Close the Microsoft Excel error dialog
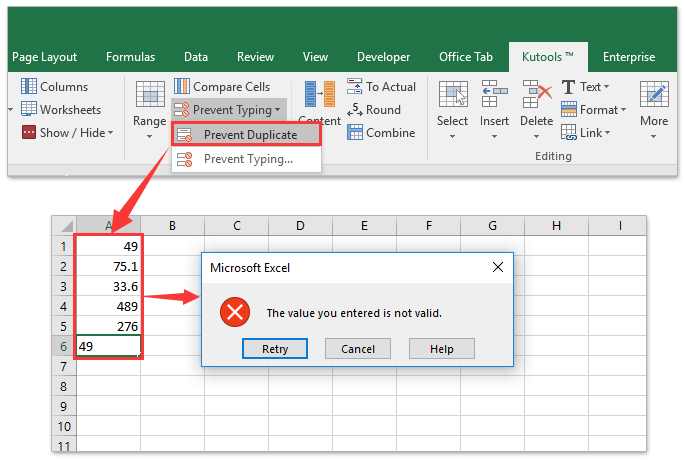The height and width of the screenshot is (460, 685). pos(498,267)
